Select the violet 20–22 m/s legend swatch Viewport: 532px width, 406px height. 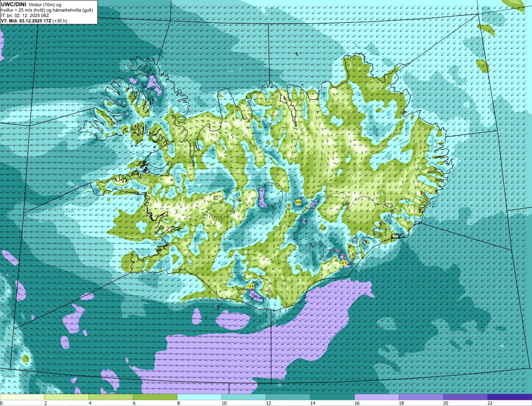[x=465, y=397]
